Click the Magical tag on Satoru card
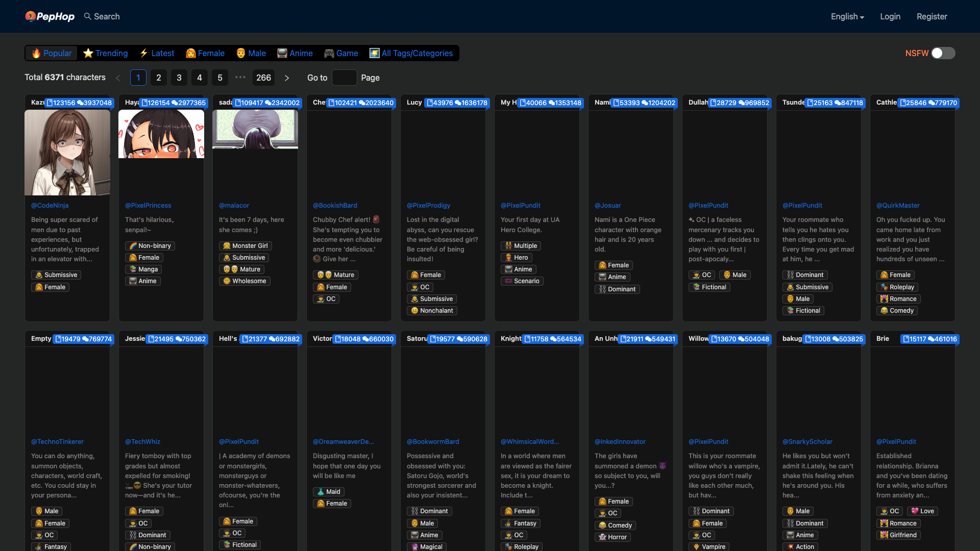The height and width of the screenshot is (551, 980). pyautogui.click(x=427, y=547)
